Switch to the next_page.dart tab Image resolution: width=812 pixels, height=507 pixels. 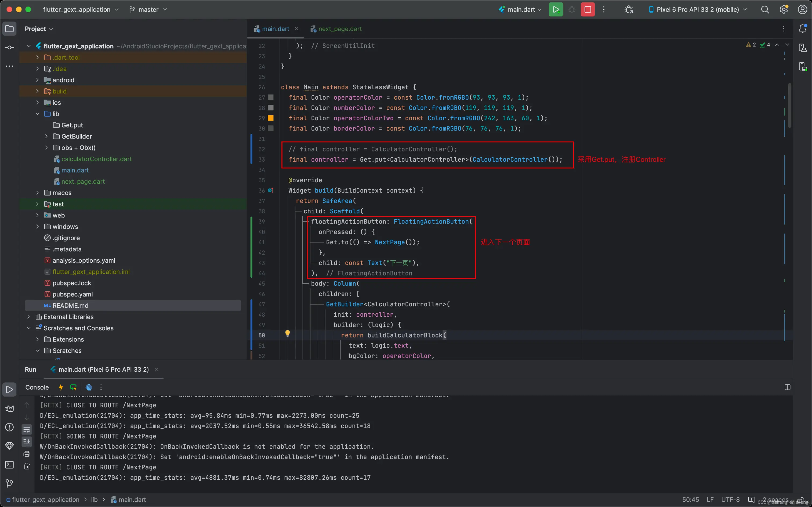[x=340, y=29]
